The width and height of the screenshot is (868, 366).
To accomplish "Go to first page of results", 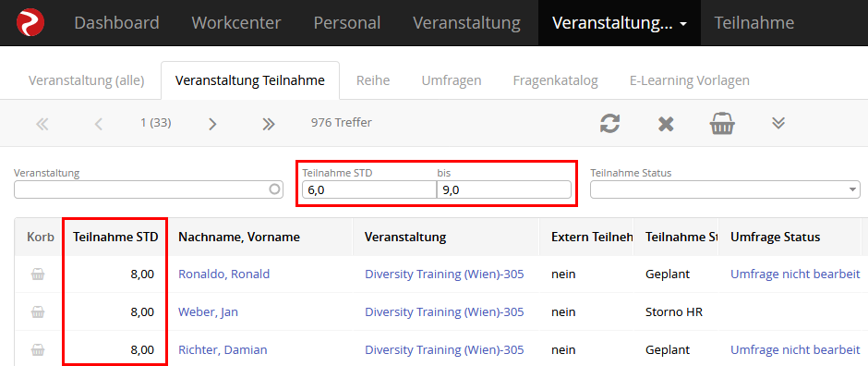I will [x=42, y=124].
